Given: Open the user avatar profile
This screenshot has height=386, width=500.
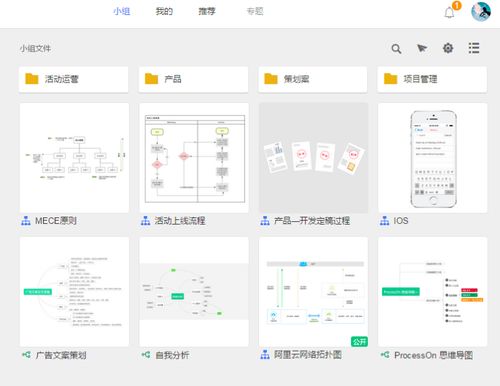Looking at the screenshot, I should point(481,11).
